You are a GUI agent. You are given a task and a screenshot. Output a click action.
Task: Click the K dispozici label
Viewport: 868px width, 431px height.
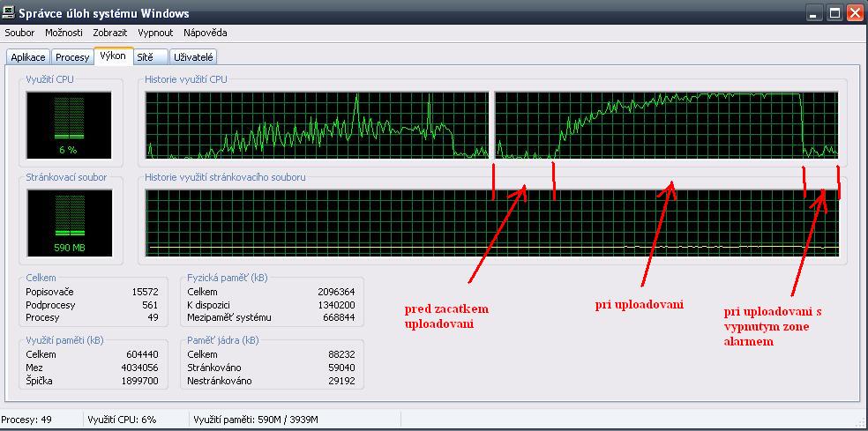pos(209,305)
